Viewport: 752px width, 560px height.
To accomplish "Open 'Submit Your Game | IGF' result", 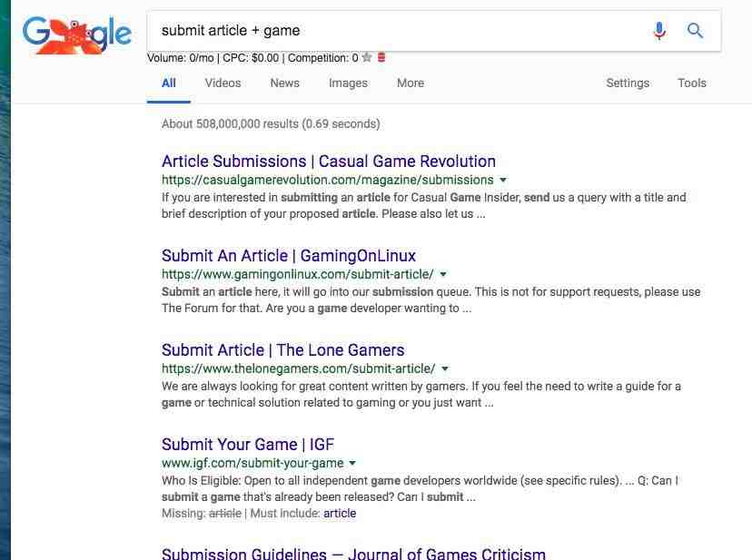I will 247,445.
